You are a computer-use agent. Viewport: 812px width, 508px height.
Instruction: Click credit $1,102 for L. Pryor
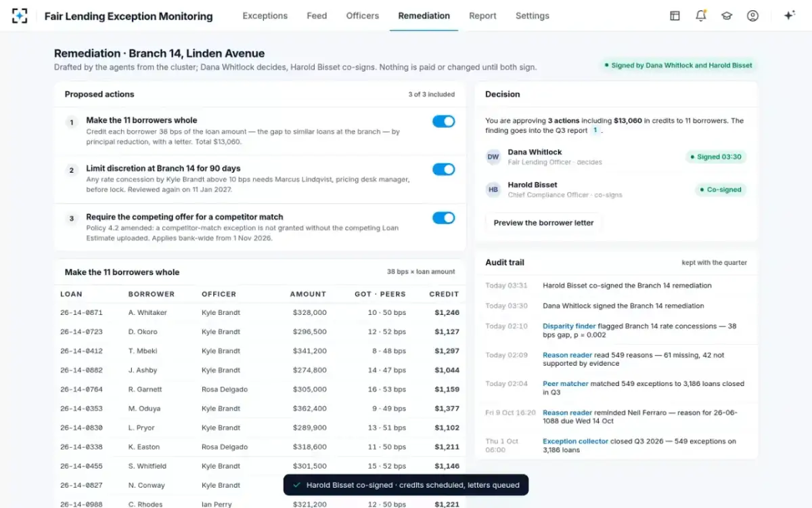447,428
